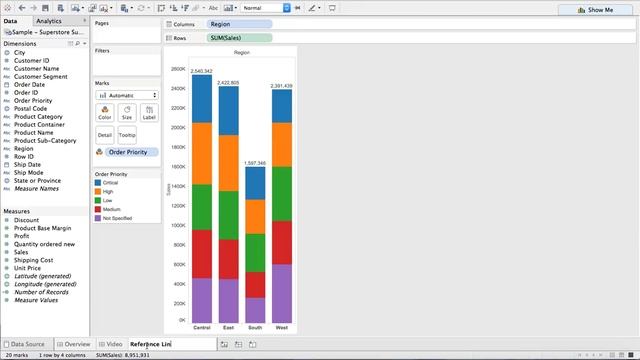Open the Size marks card button
Image resolution: width=640 pixels, height=360 pixels.
pos(127,113)
